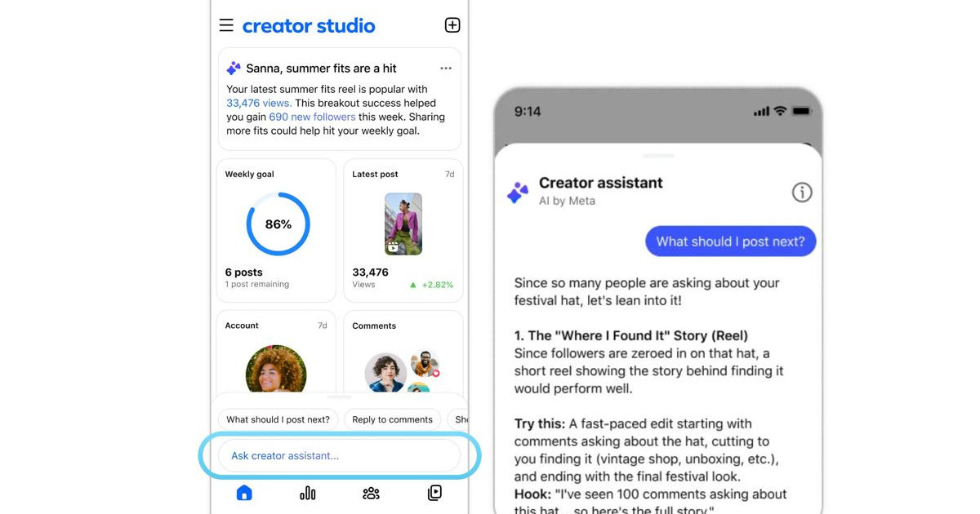Open the hamburger menu in creator studio
Viewport: 980px width, 514px height.
click(x=226, y=25)
